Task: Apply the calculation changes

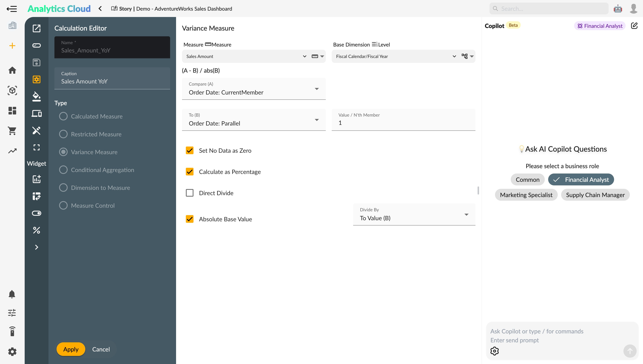Action: 71,349
